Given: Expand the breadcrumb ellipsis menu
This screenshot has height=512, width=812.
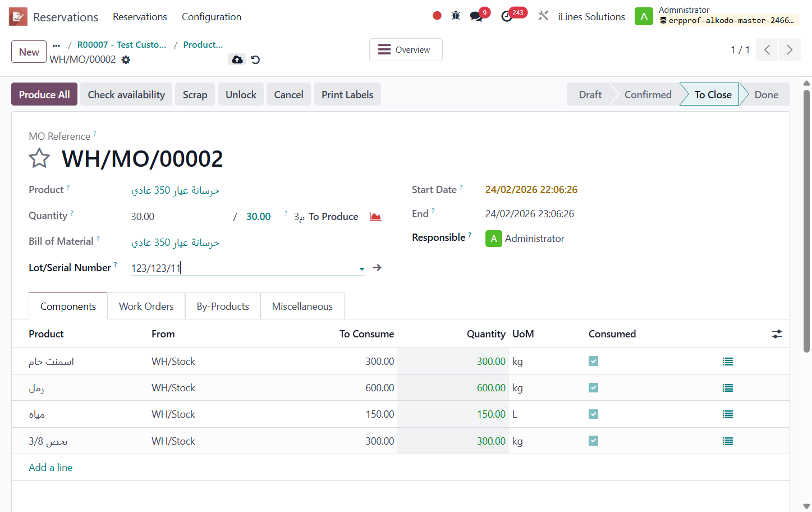Looking at the screenshot, I should tap(56, 45).
